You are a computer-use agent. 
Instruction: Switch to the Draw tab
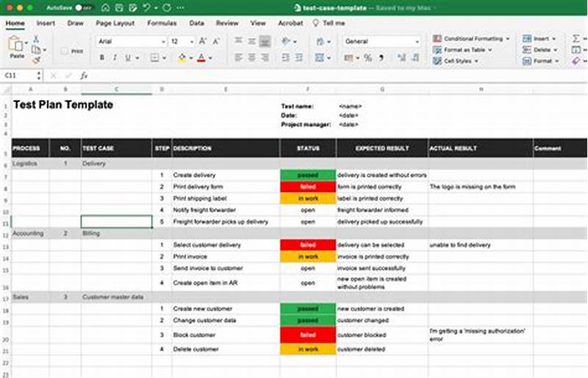(76, 23)
